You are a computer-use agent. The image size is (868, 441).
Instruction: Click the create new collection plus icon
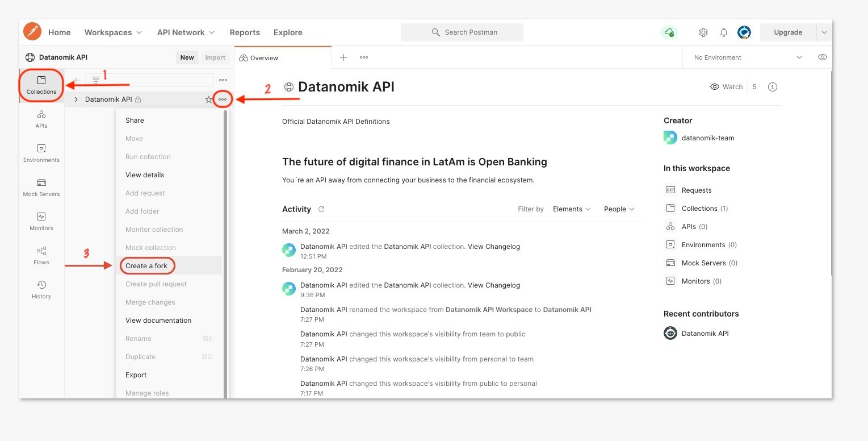[76, 80]
